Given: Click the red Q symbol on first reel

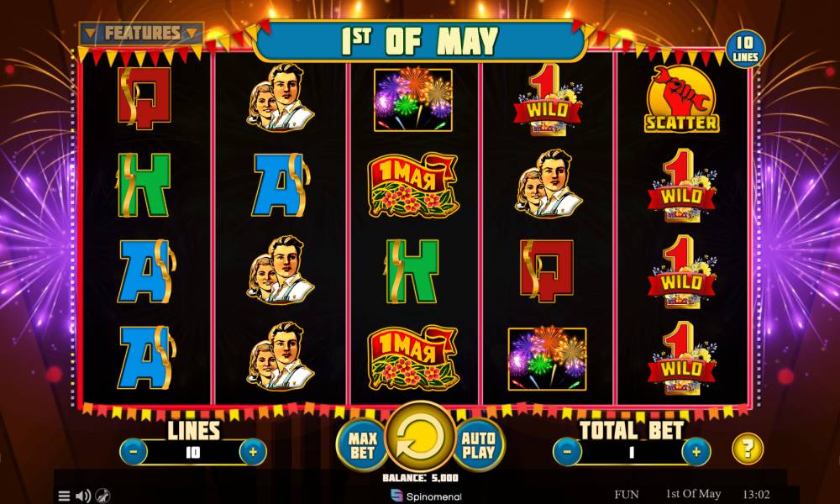Looking at the screenshot, I should (144, 98).
